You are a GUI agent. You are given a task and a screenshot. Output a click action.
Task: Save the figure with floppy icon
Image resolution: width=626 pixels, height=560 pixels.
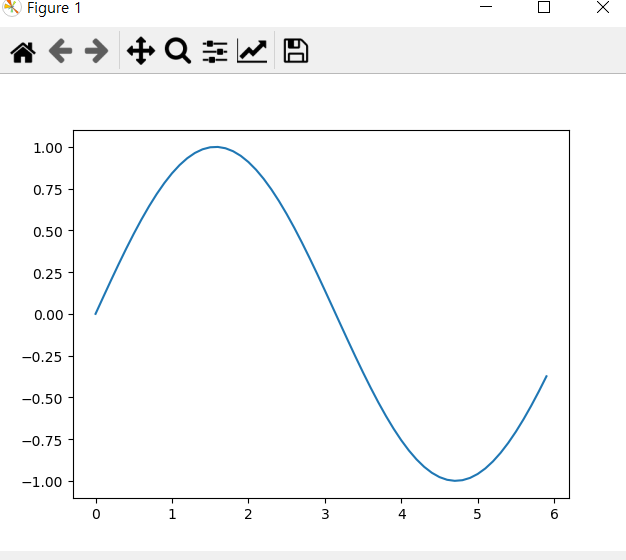(x=296, y=51)
